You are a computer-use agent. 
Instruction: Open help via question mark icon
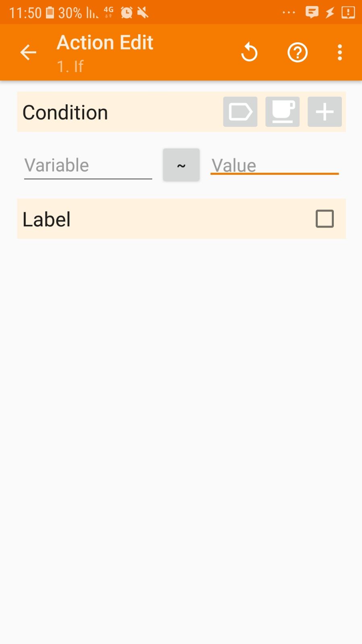click(298, 52)
